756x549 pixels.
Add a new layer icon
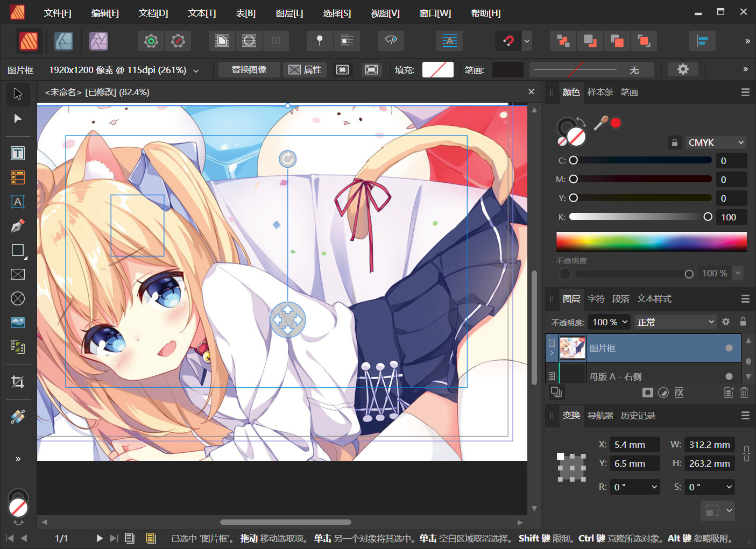click(x=729, y=393)
